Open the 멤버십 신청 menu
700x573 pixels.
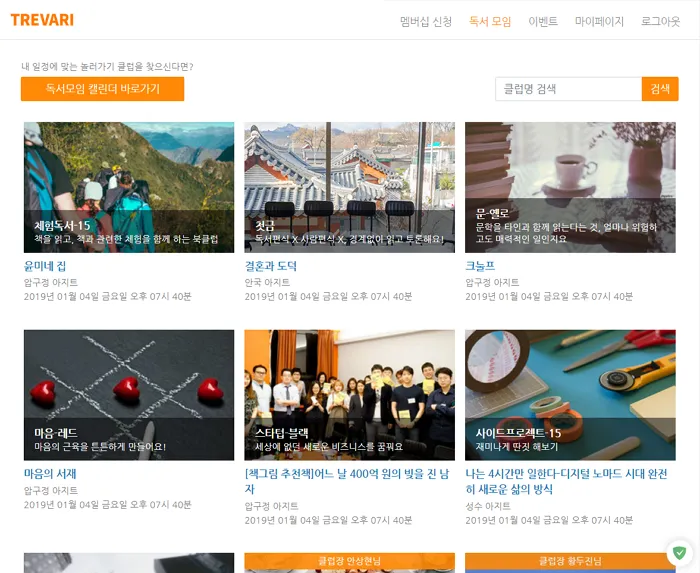click(425, 21)
